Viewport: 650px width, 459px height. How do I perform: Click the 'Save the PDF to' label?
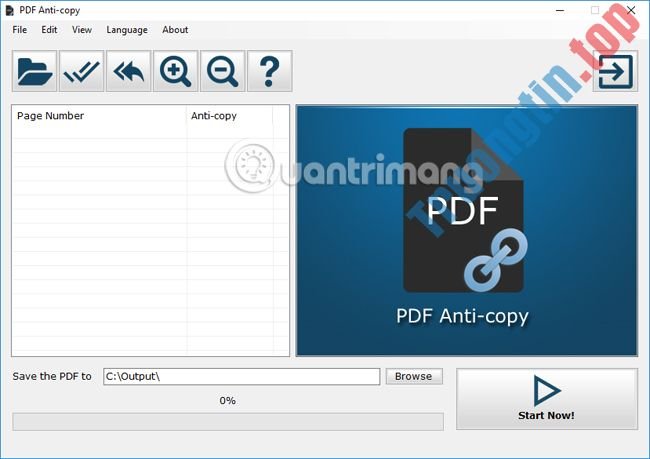pos(52,376)
